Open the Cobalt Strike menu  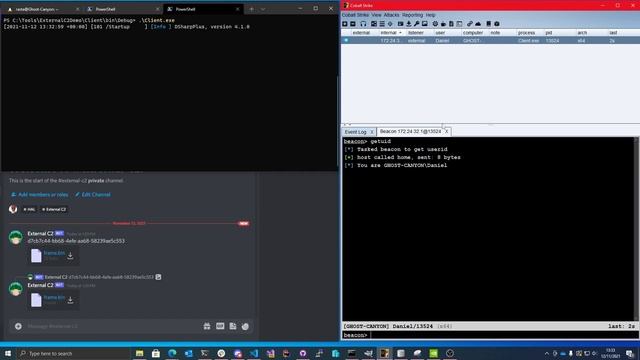click(355, 15)
